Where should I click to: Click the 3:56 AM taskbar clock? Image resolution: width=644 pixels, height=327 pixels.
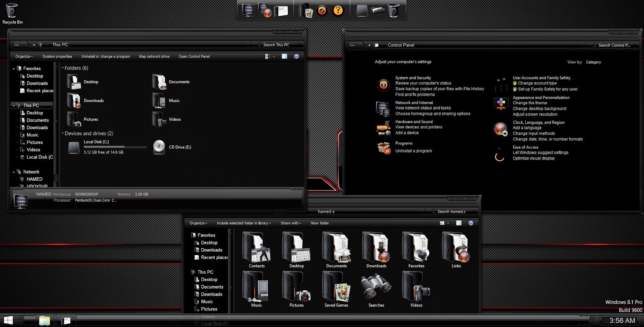[x=622, y=321]
